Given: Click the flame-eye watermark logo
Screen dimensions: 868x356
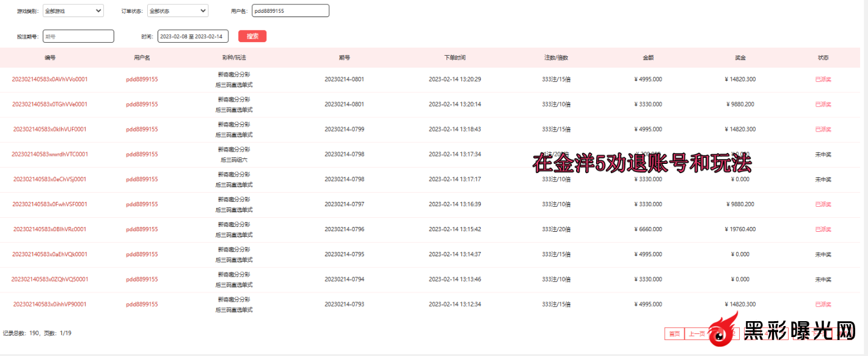Looking at the screenshot, I should tap(724, 332).
